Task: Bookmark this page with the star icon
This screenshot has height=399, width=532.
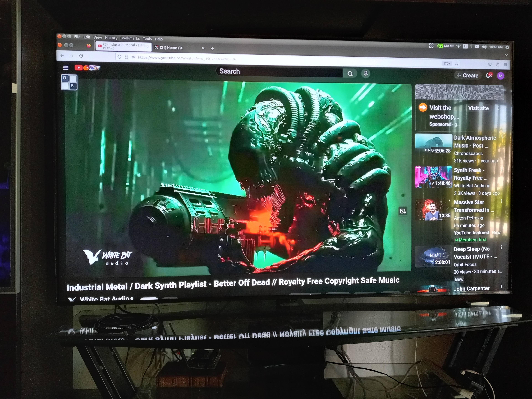Action: coord(456,64)
